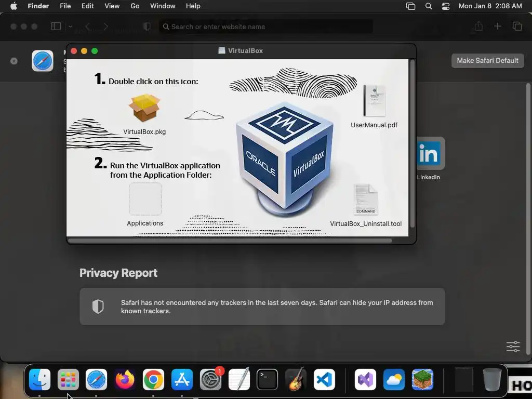
Task: Open the UserManual.pdf file icon
Action: coord(374,100)
